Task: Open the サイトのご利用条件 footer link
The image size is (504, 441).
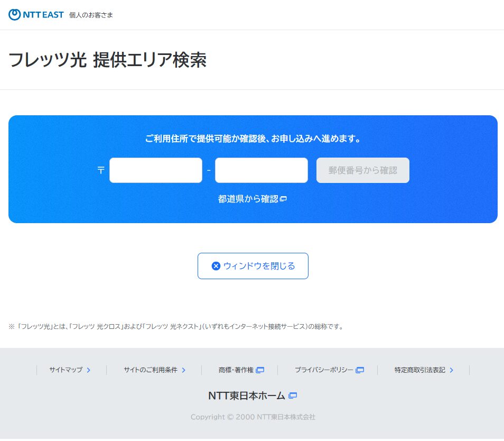Action: pos(151,370)
